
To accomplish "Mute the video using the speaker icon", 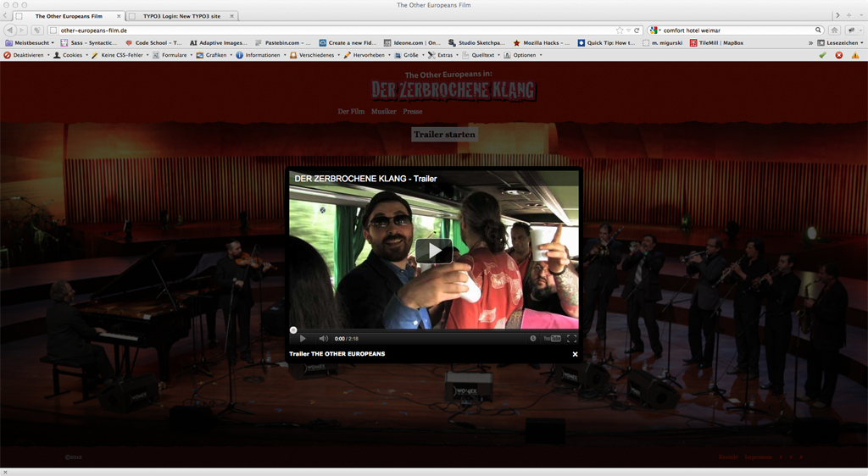I will coord(323,339).
